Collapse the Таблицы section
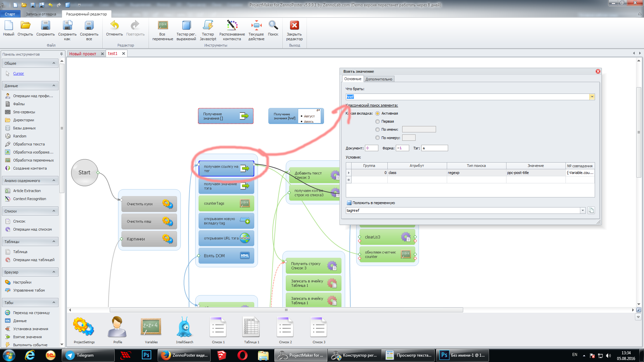 pos(54,241)
